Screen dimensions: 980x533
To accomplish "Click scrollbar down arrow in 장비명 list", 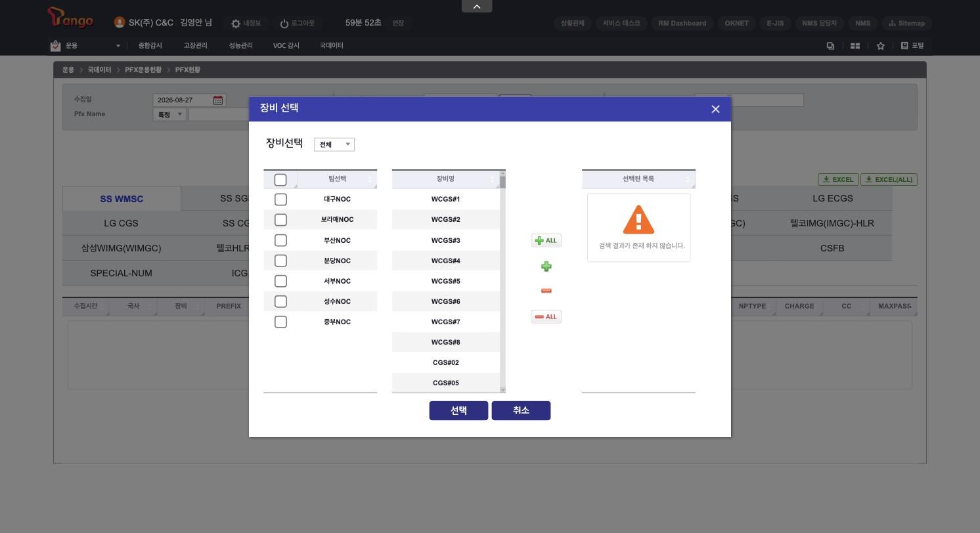I will point(503,390).
